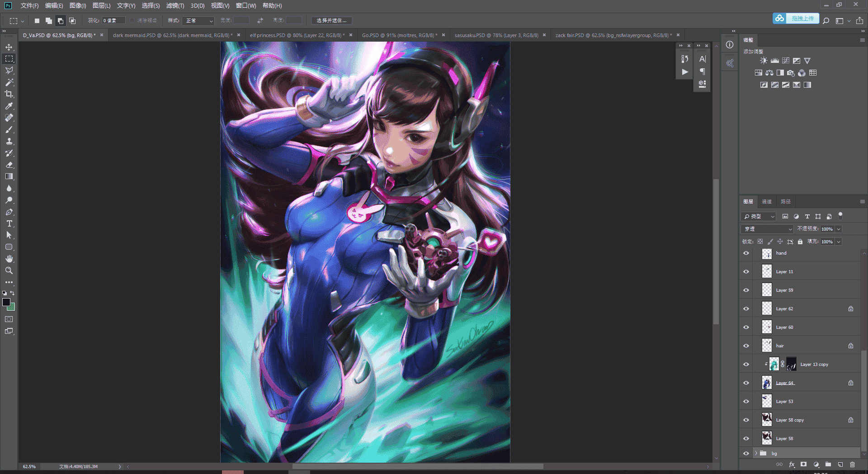Delete layer with trash icon
Image resolution: width=868 pixels, height=474 pixels.
click(x=852, y=465)
